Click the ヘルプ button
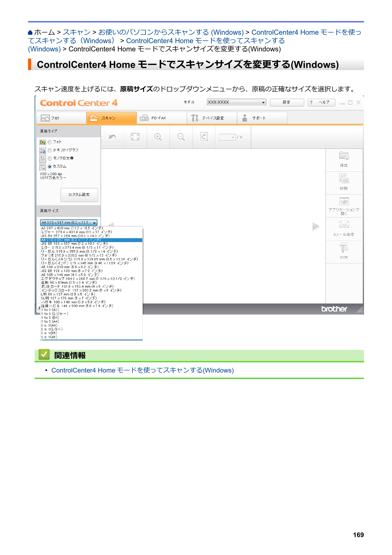The image size is (392, 555). click(x=321, y=102)
